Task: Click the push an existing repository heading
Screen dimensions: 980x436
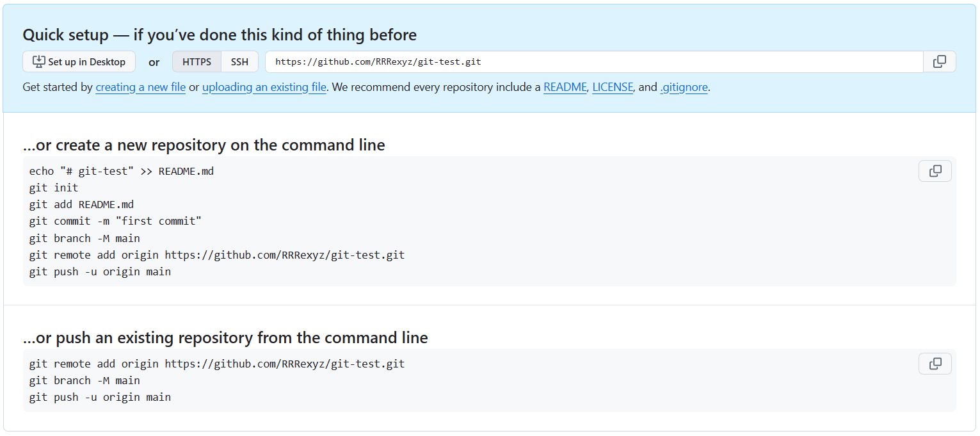Action: click(x=225, y=337)
